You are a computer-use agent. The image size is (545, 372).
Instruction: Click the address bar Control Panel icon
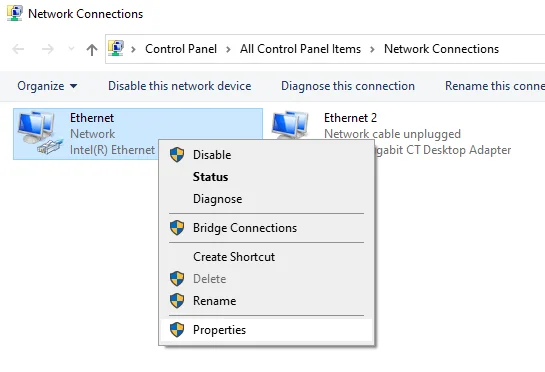click(x=116, y=48)
